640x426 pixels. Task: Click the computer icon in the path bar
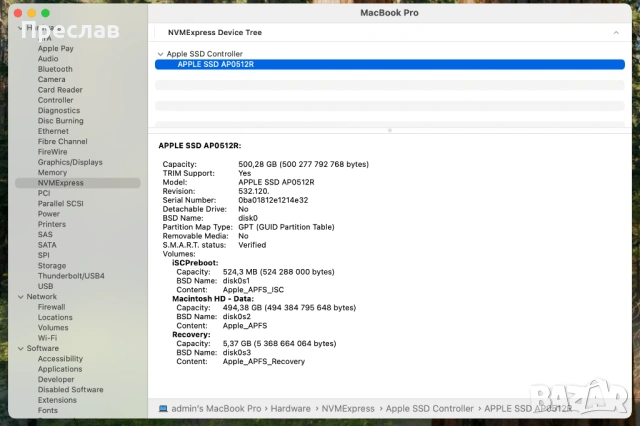(x=163, y=408)
